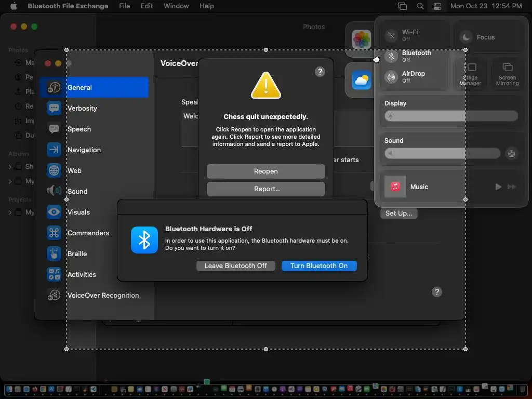Toggle Wi-Fi in Control Center

[x=391, y=35]
